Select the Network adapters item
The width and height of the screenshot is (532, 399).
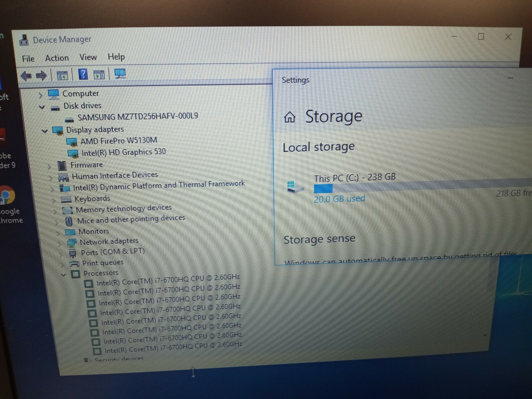click(x=109, y=241)
